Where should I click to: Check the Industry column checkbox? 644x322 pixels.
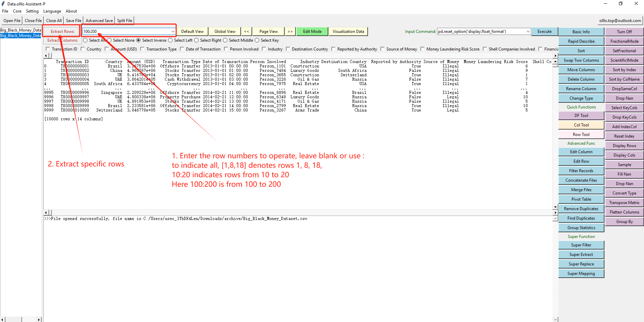click(x=264, y=49)
